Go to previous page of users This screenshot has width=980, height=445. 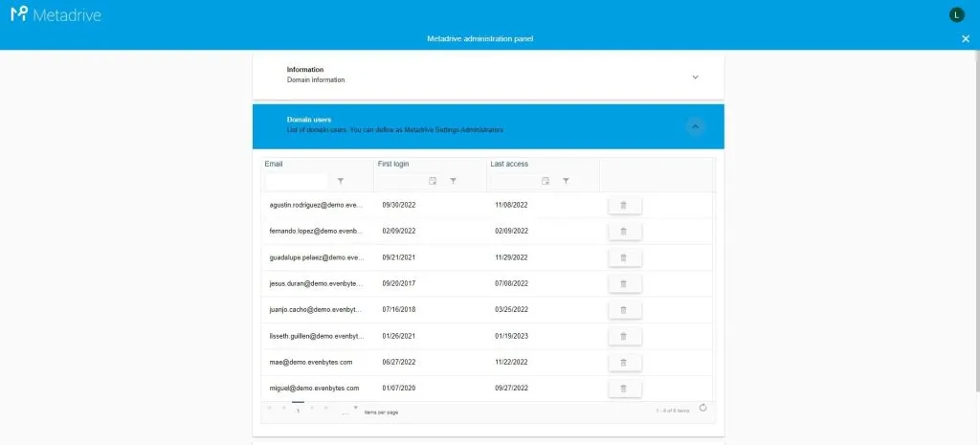click(283, 408)
